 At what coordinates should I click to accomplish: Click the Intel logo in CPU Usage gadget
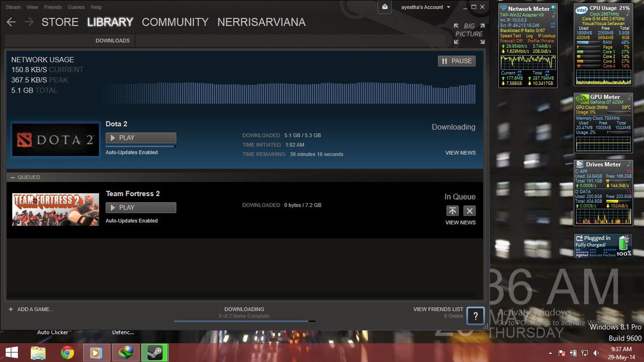pos(581,9)
